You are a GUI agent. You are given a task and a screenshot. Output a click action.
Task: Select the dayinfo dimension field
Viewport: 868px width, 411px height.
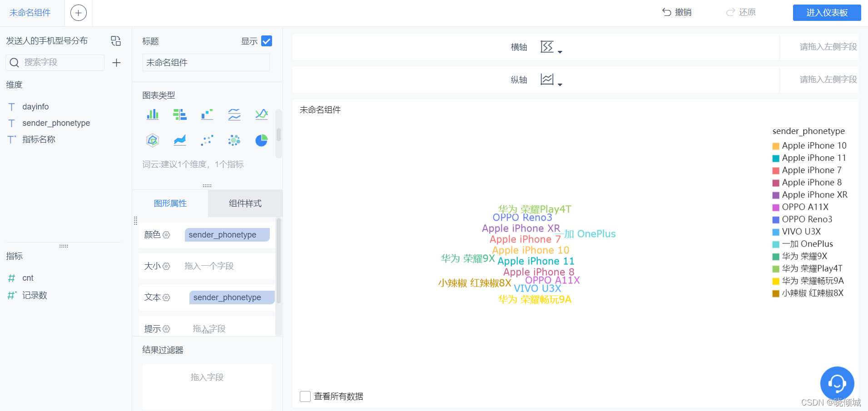(35, 107)
